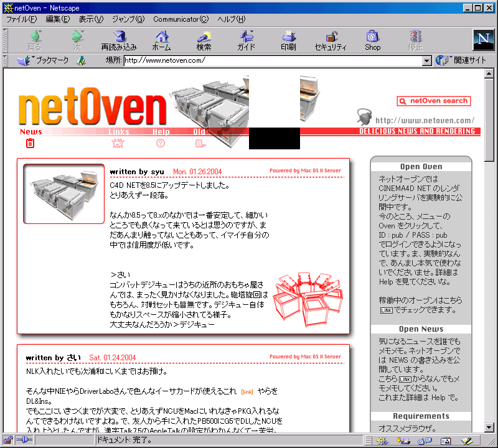The image size is (498, 448).
Task: Click the Requirements section heading
Action: coord(421,416)
